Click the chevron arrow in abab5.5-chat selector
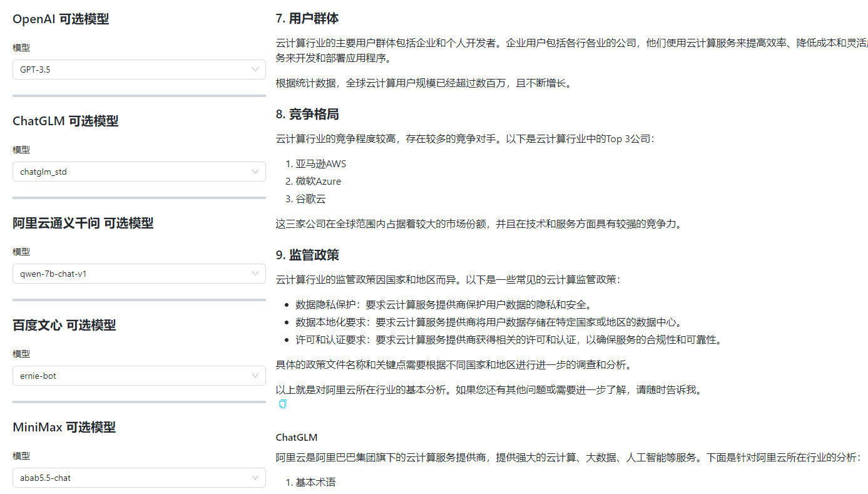Viewport: 868px width, 494px height. [x=255, y=478]
